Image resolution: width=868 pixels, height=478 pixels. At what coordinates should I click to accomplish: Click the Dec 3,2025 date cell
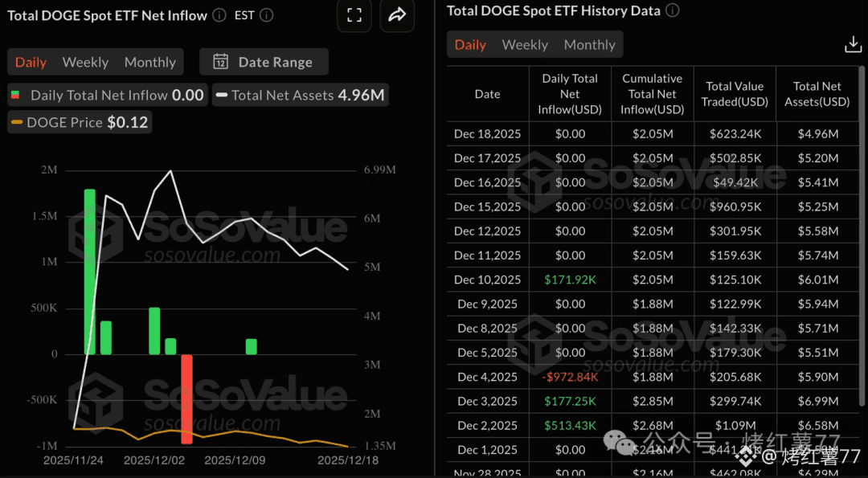488,402
